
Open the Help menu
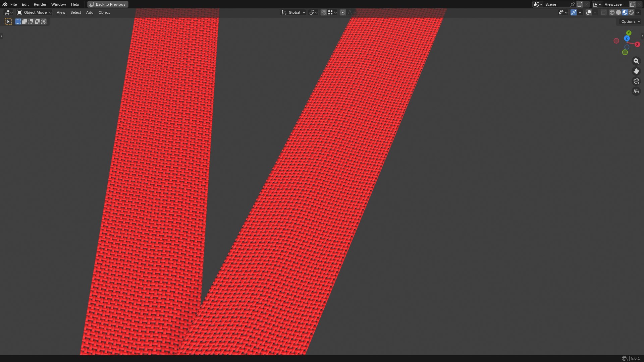point(75,4)
